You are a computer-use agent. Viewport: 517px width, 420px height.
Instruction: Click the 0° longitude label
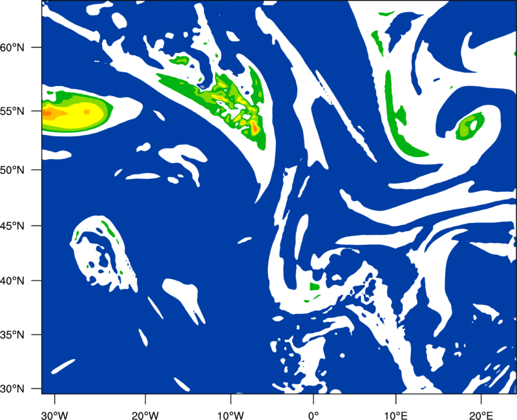313,415
